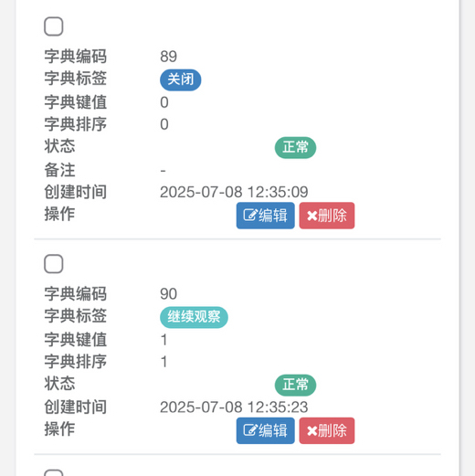Click dictionary code value 90
Screen dimensions: 475x476
coord(168,294)
